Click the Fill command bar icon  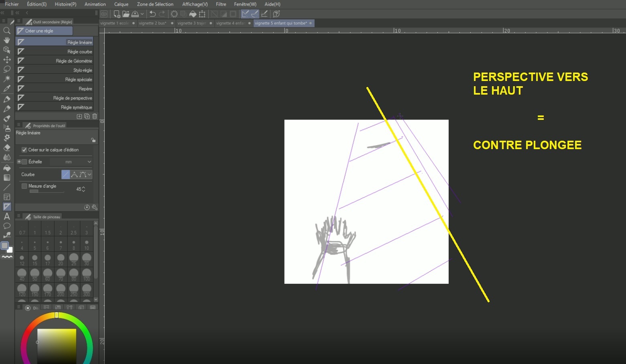click(193, 14)
